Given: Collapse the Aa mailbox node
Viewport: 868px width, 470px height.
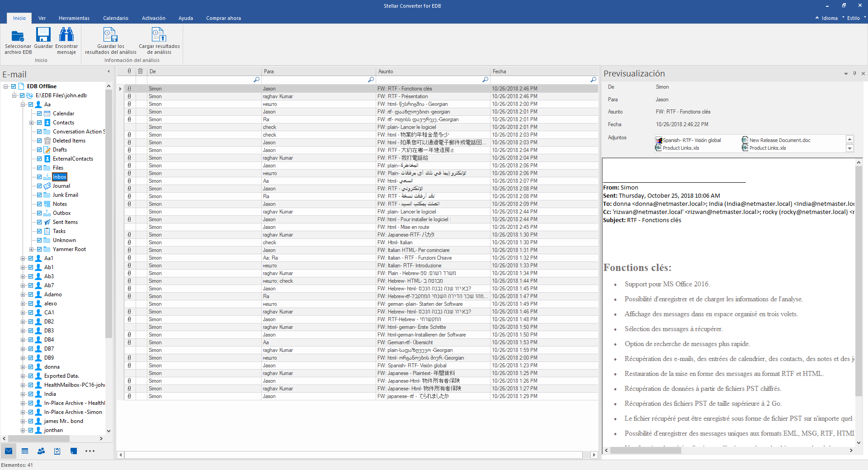Looking at the screenshot, I should 23,104.
